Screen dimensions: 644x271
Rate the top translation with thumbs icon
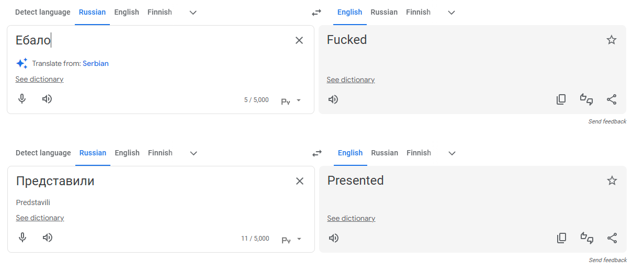(x=586, y=99)
